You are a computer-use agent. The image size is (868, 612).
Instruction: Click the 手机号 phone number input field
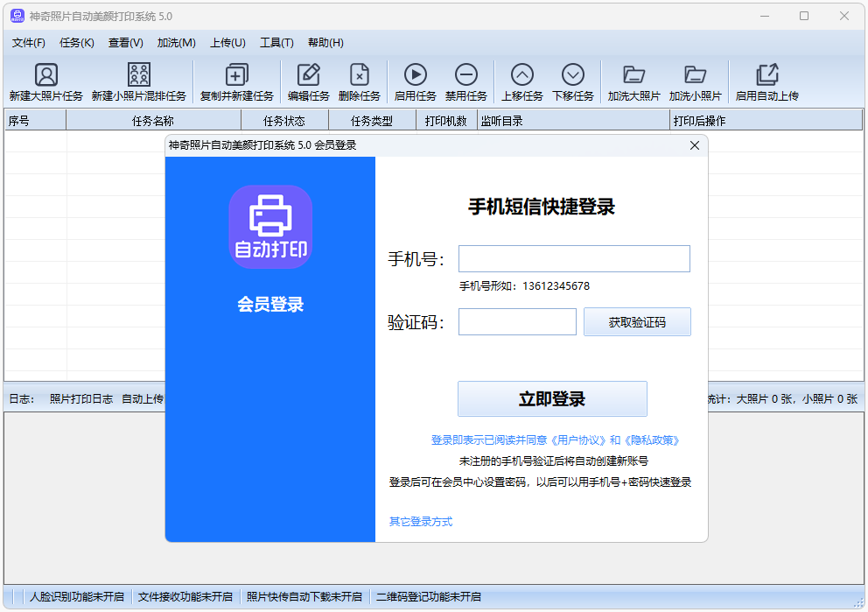(574, 258)
